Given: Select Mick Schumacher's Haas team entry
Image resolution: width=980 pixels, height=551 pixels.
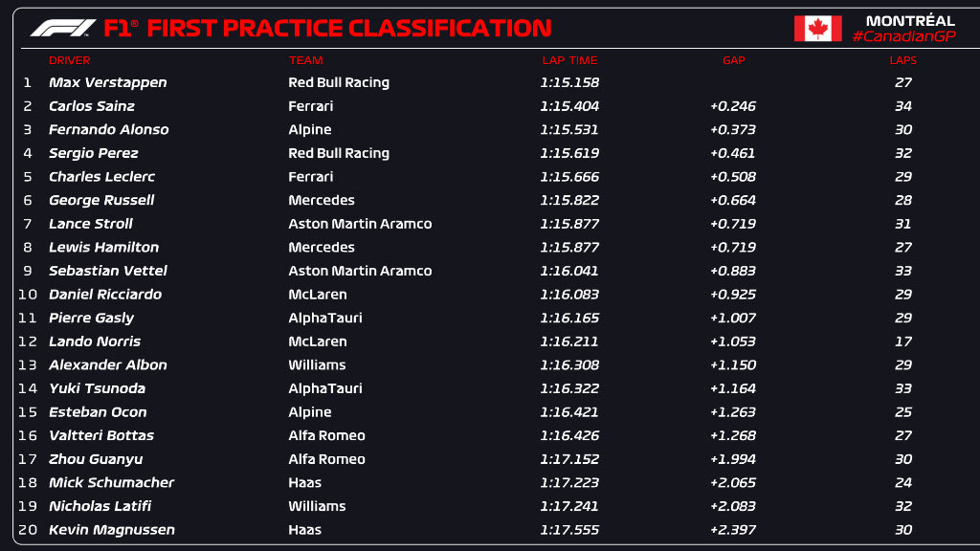Looking at the screenshot, I should point(304,483).
